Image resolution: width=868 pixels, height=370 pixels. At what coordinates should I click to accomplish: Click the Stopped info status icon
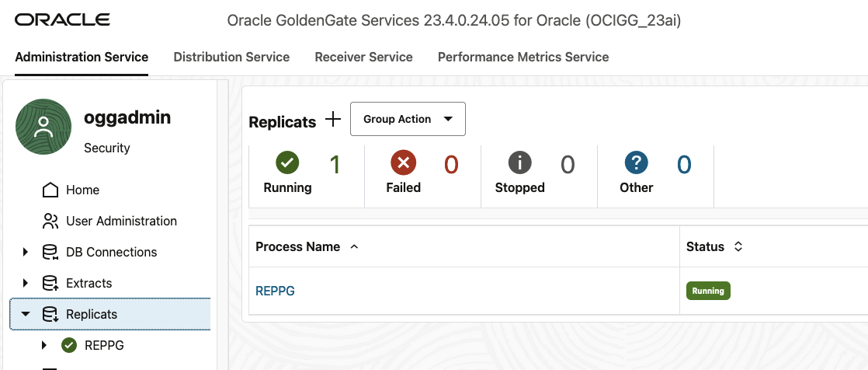pyautogui.click(x=520, y=162)
